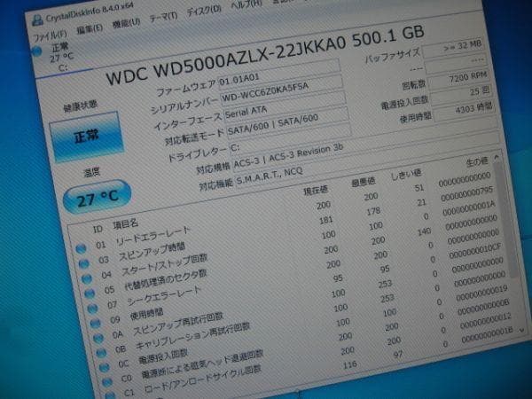Screen dimensions: 532x399
Task: Select the リードエラーレート row name
Action: [153, 236]
